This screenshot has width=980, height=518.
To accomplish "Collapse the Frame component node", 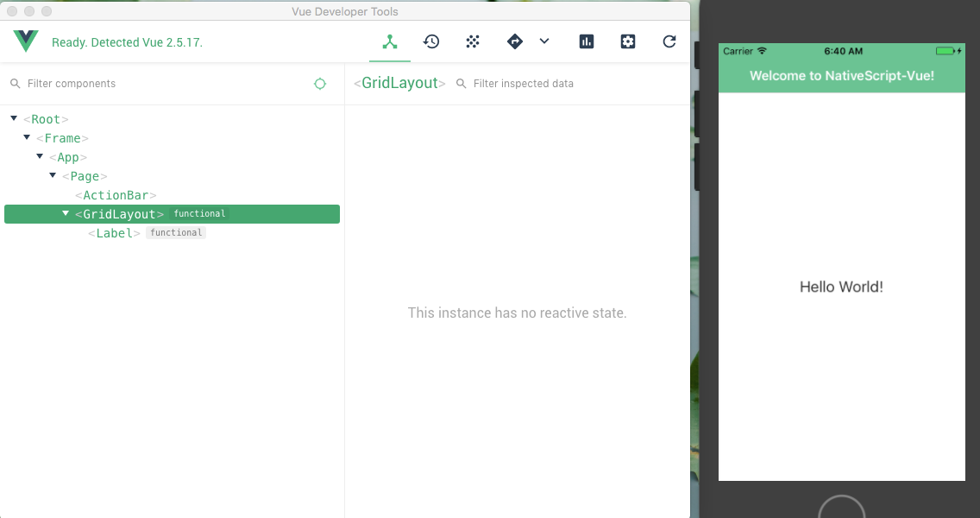I will click(26, 137).
